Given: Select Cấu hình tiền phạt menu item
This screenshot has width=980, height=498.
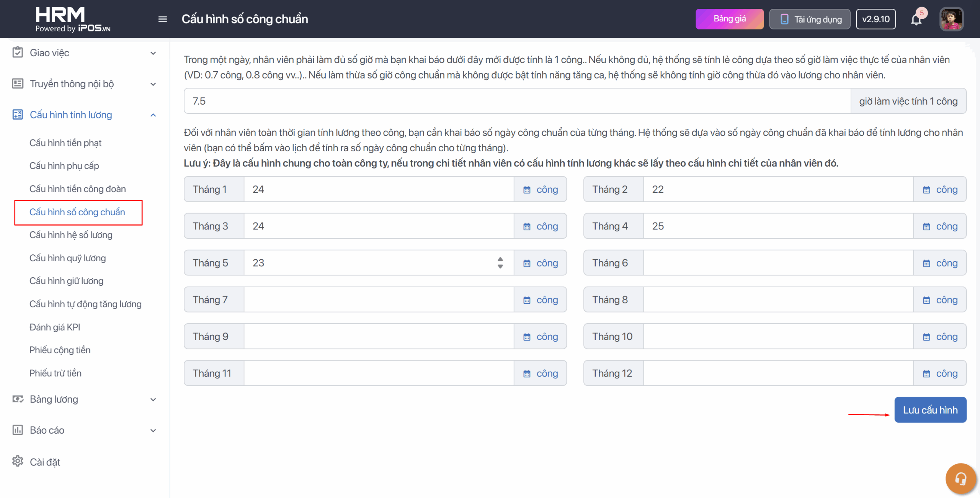Looking at the screenshot, I should [x=65, y=143].
